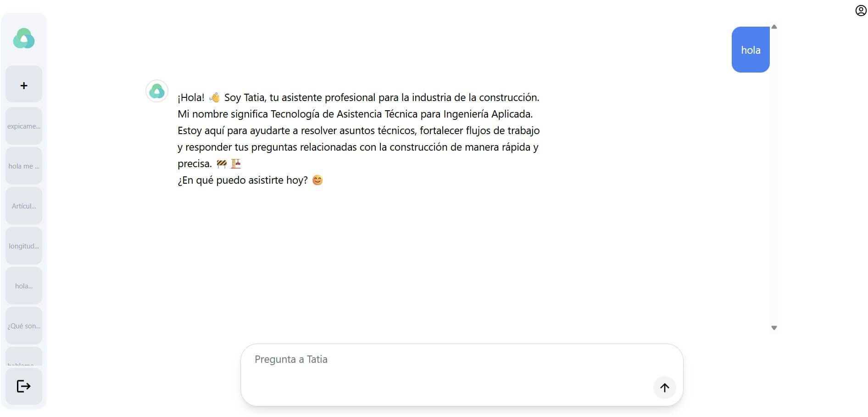Select the 'Artícul...' chat thread
The width and height of the screenshot is (868, 417).
23,206
